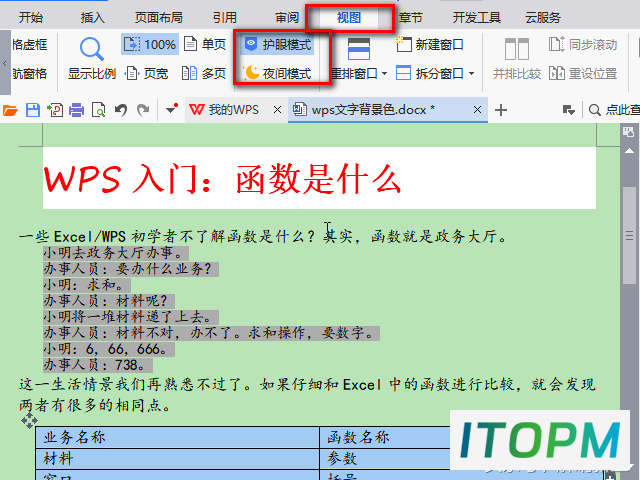
Task: Click 并排比较 side-by-side compare
Action: coord(516,58)
